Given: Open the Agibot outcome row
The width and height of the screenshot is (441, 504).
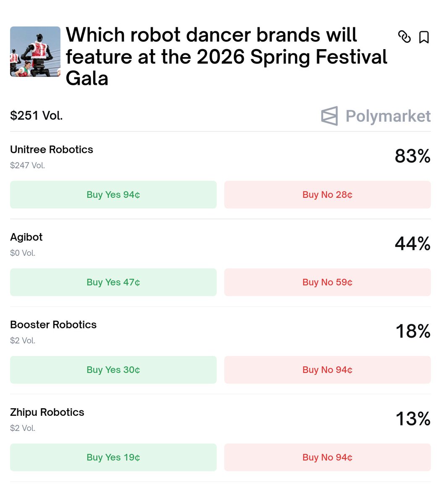Looking at the screenshot, I should [220, 244].
